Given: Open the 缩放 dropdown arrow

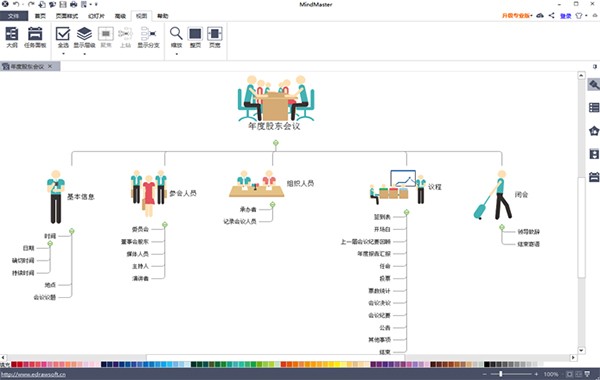Looking at the screenshot, I should 176,54.
